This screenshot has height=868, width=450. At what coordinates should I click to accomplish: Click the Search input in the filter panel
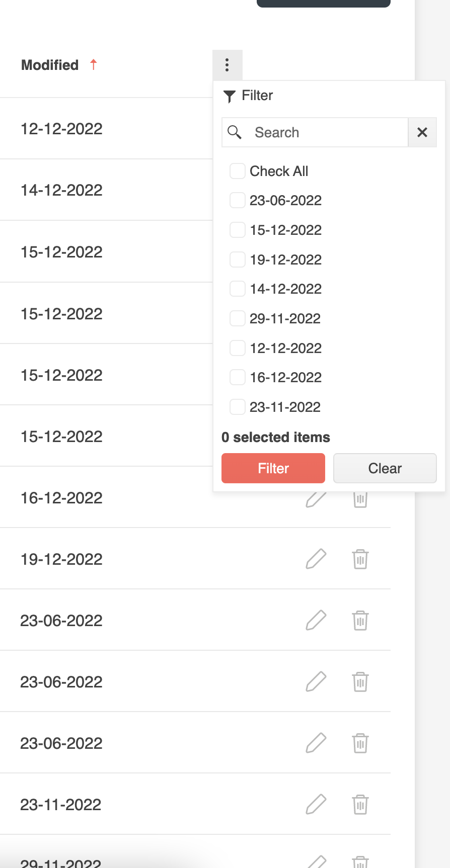click(x=327, y=132)
